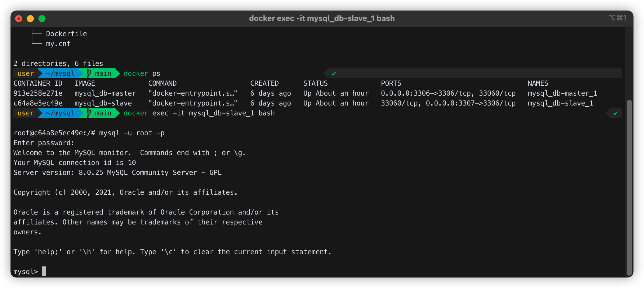This screenshot has height=288, width=644.
Task: Click the ⌥⌘1 shortcut indicator in title bar
Action: (x=618, y=18)
